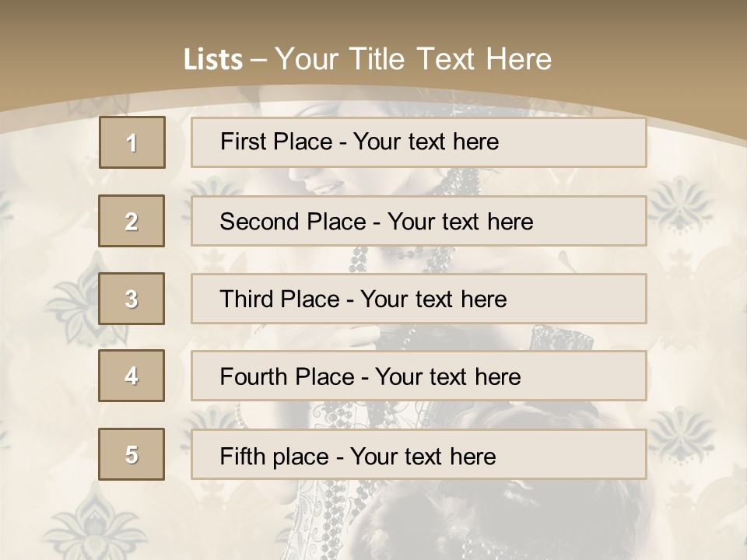Image resolution: width=747 pixels, height=560 pixels.
Task: Select "Your Title Text Here" title text
Action: click(413, 59)
